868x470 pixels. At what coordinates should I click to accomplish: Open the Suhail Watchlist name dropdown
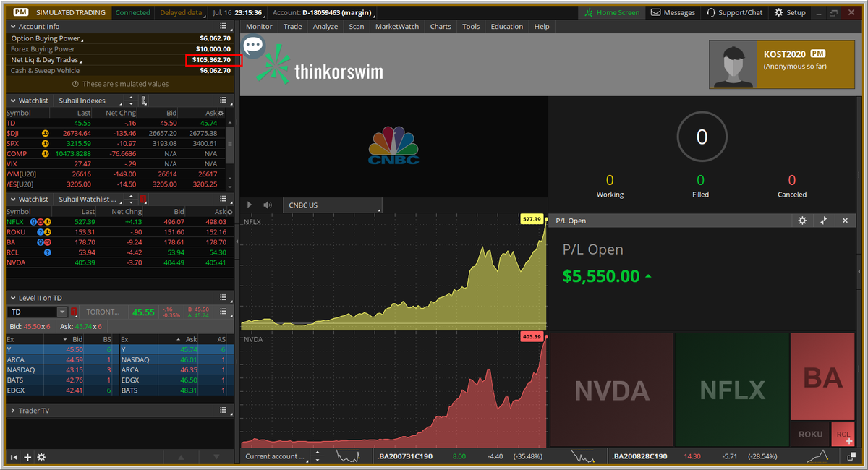pyautogui.click(x=90, y=199)
